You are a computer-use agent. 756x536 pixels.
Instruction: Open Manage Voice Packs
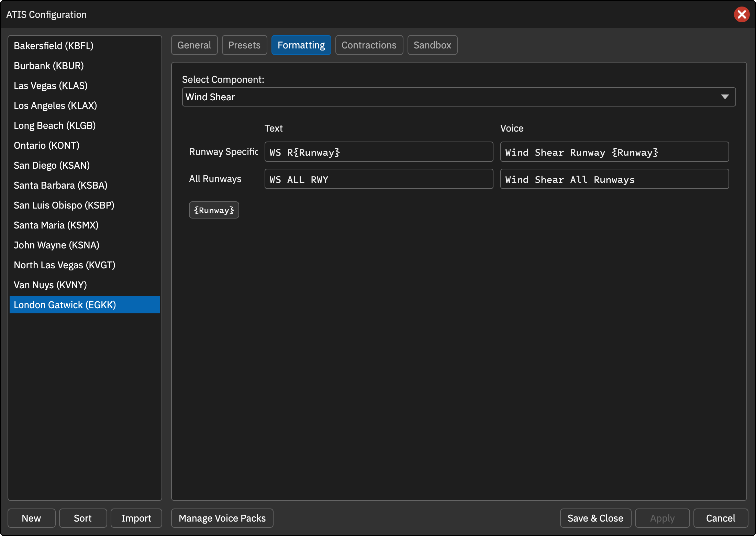[222, 518]
